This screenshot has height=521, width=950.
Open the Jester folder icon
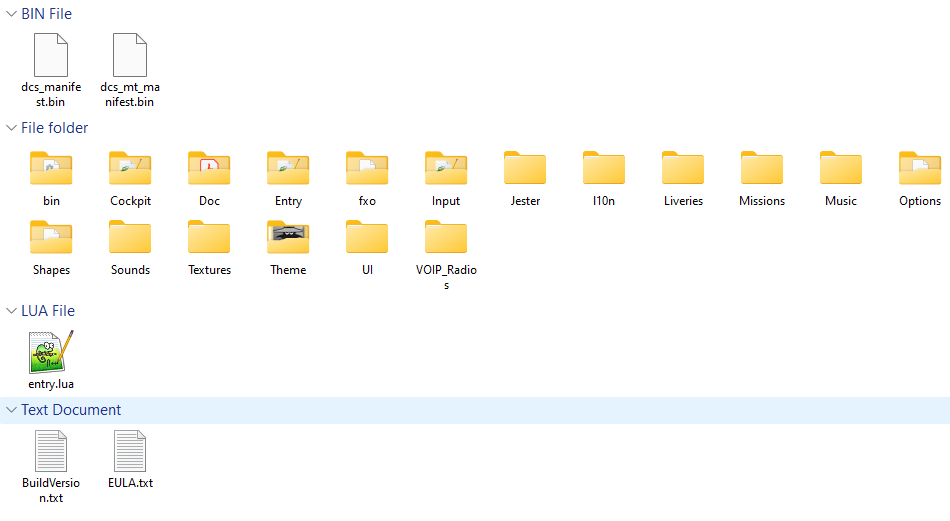click(525, 168)
